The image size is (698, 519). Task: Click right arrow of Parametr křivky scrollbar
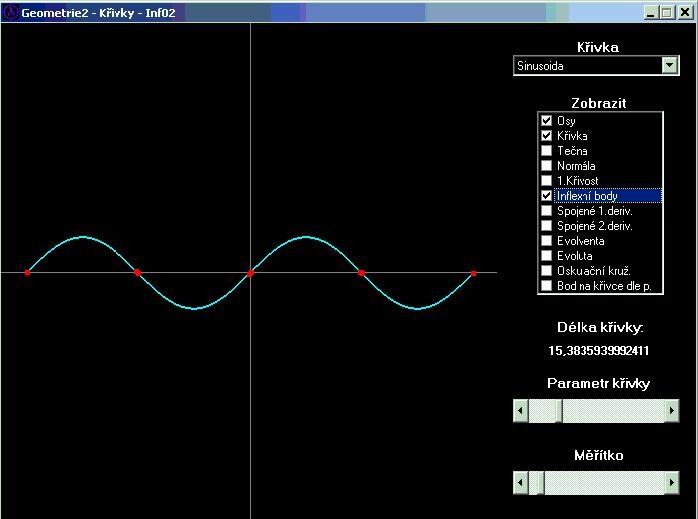click(x=671, y=410)
